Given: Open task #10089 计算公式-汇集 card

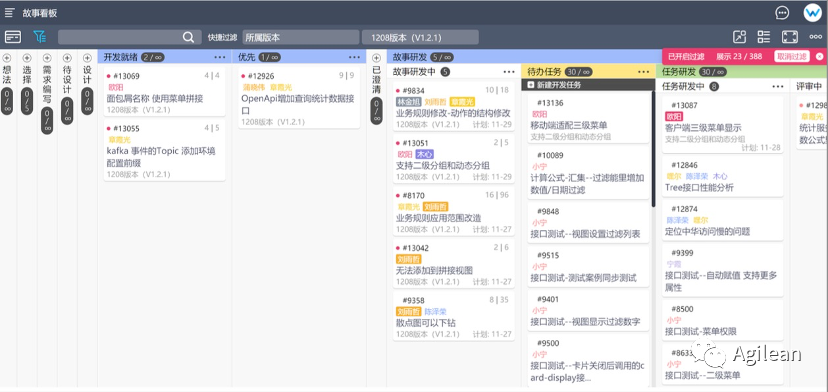Looking at the screenshot, I should (x=588, y=173).
